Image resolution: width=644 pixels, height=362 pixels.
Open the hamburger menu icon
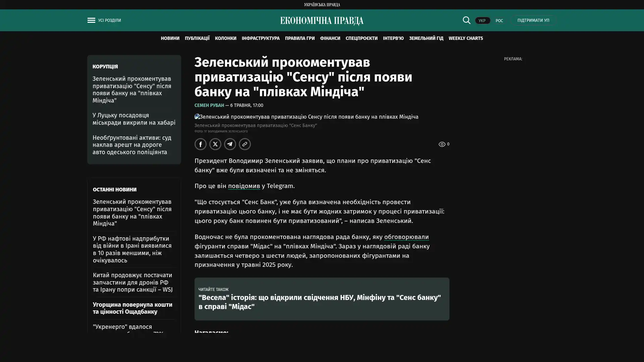91,20
